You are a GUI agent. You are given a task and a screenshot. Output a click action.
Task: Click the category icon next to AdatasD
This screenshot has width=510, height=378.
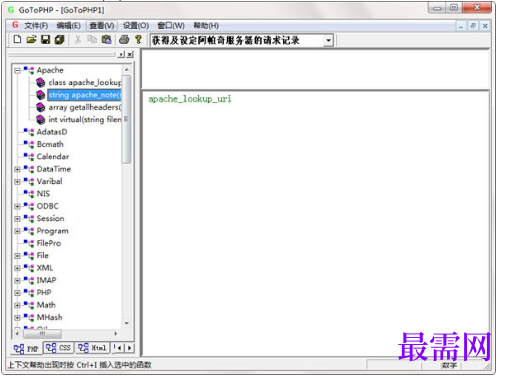tap(29, 132)
